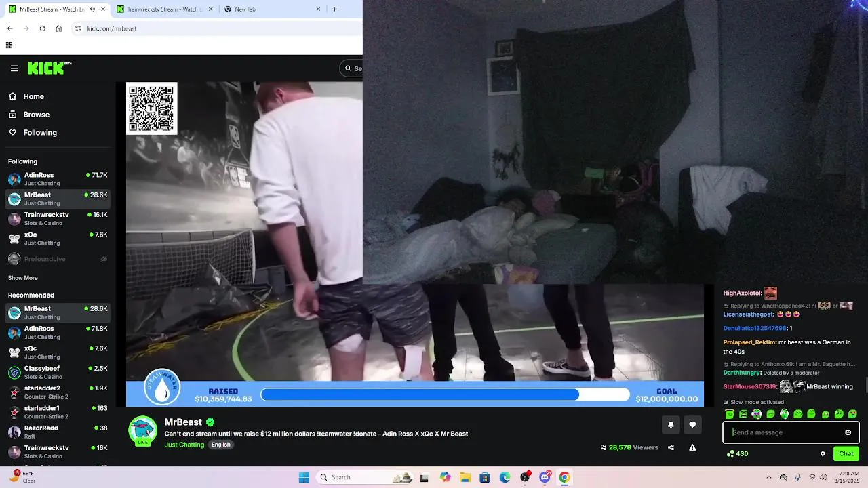Viewport: 868px width, 488px height.
Task: Open chat settings gear icon
Action: [x=823, y=453]
